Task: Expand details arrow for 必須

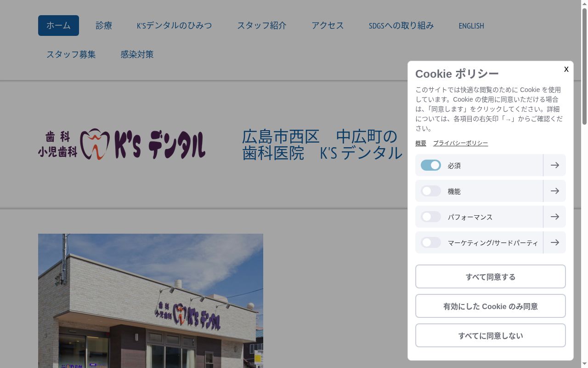Action: point(554,165)
